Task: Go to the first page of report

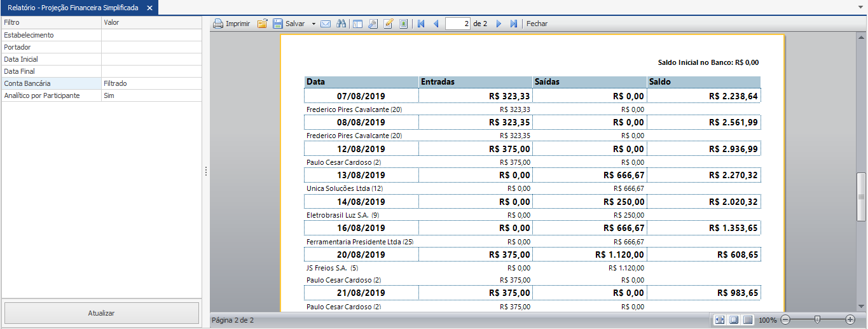Action: [x=421, y=24]
